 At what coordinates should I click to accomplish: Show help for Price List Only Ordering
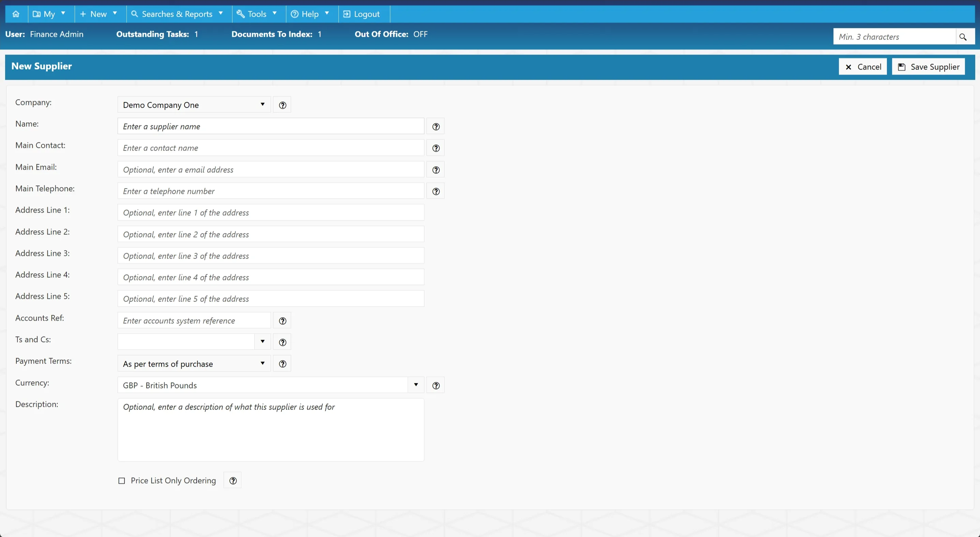[233, 481]
